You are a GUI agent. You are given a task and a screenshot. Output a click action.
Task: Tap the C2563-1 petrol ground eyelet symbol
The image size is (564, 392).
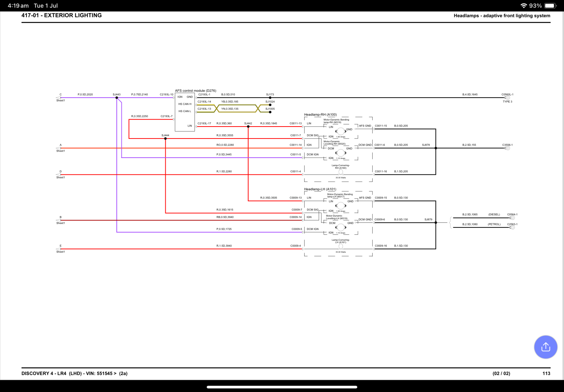[x=512, y=227]
